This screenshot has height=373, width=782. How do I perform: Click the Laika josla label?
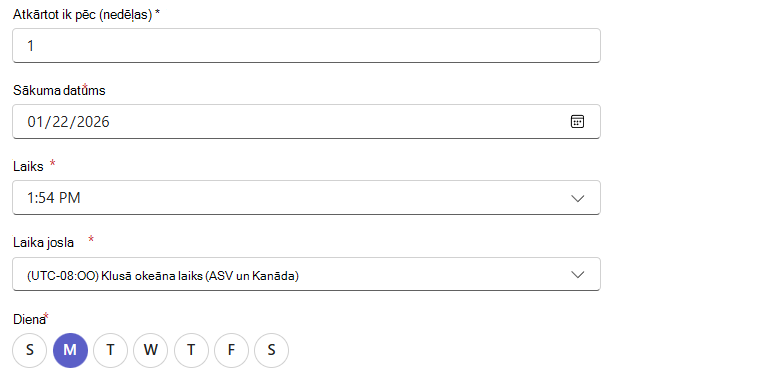point(43,243)
